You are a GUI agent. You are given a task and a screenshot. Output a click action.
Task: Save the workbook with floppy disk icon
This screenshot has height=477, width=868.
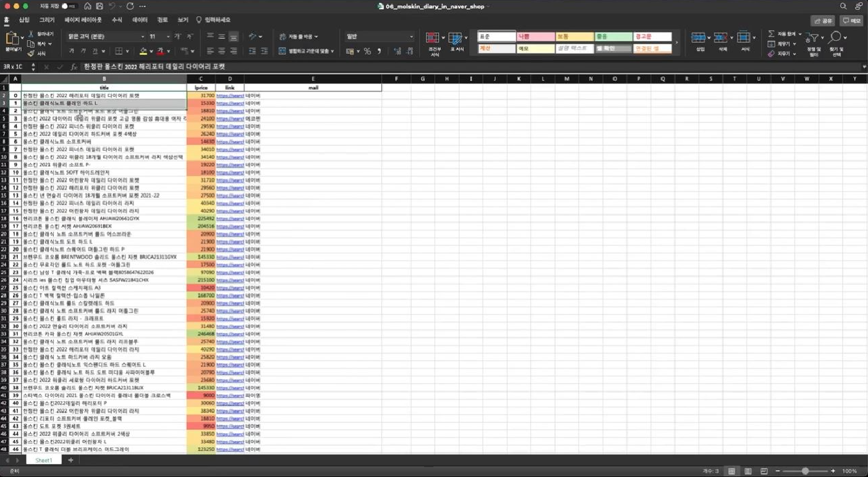point(100,6)
